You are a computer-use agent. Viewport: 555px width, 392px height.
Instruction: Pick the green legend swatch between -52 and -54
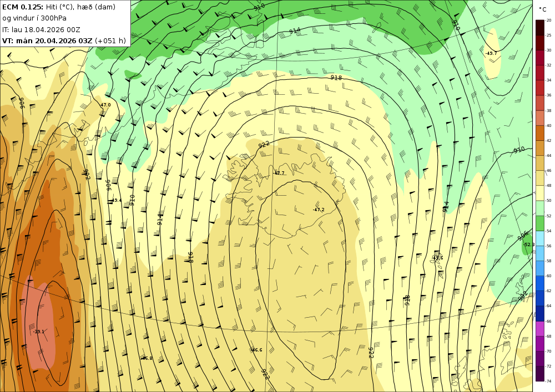(x=540, y=223)
